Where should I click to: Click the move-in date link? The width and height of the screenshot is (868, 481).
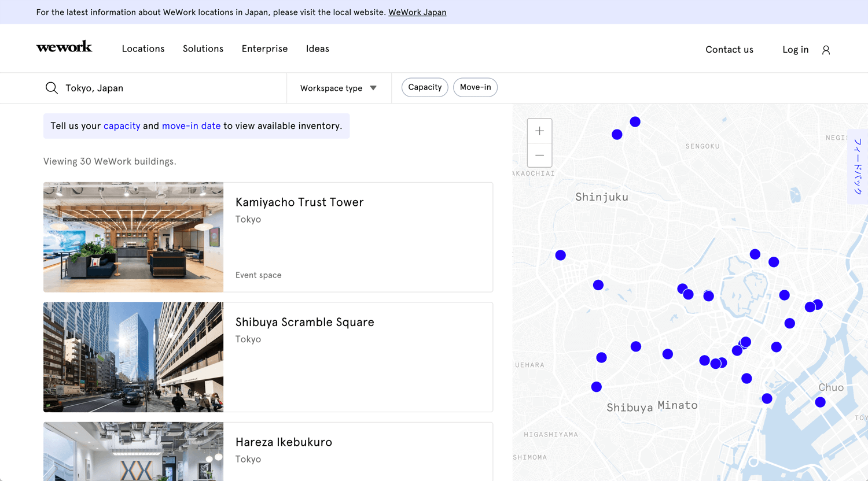point(191,125)
